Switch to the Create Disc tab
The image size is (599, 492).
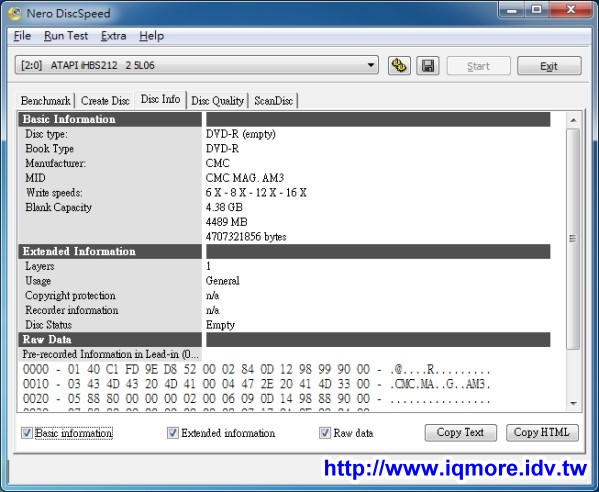pyautogui.click(x=105, y=101)
